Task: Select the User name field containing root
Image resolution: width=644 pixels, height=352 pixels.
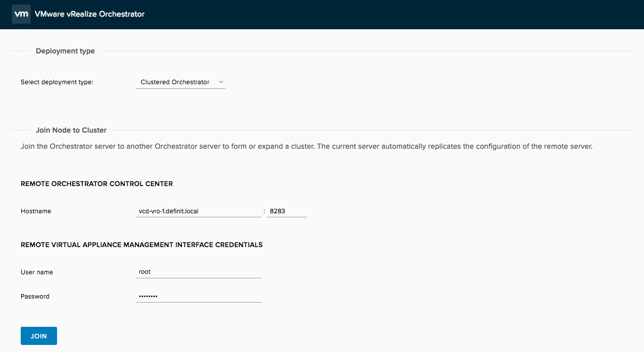Action: (198, 272)
